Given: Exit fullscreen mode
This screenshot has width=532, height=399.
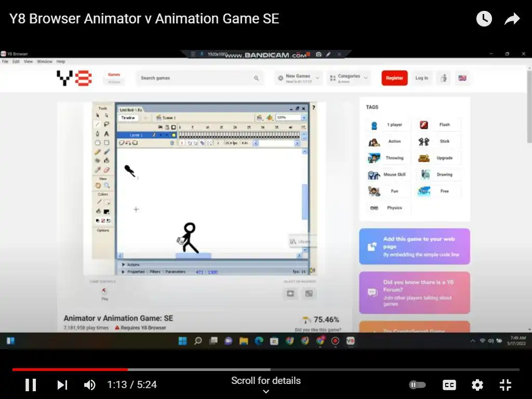Looking at the screenshot, I should 506,385.
